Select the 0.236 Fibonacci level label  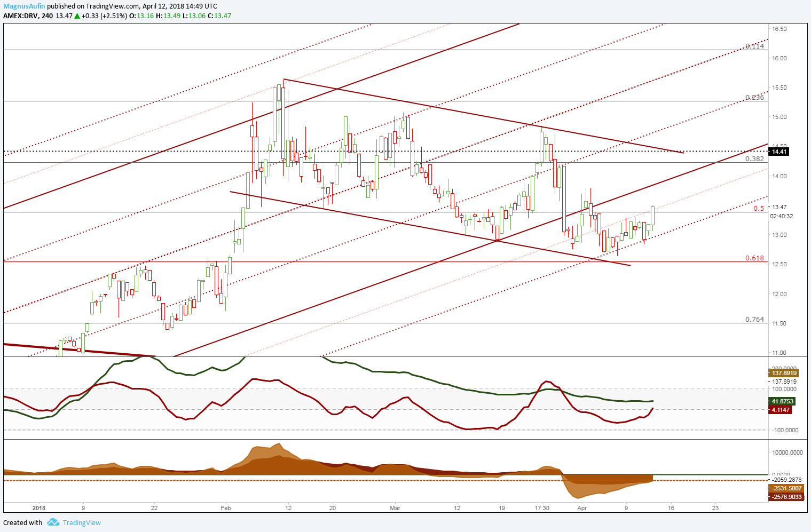755,98
